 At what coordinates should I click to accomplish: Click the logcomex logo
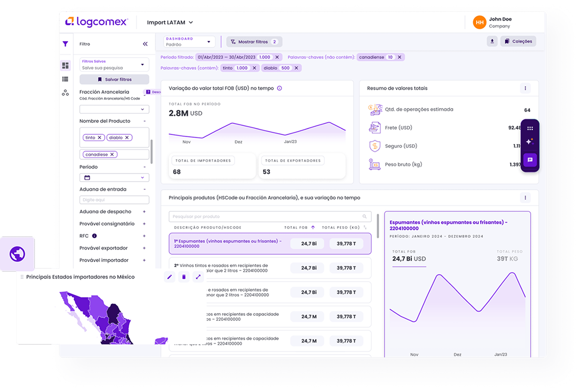point(96,22)
